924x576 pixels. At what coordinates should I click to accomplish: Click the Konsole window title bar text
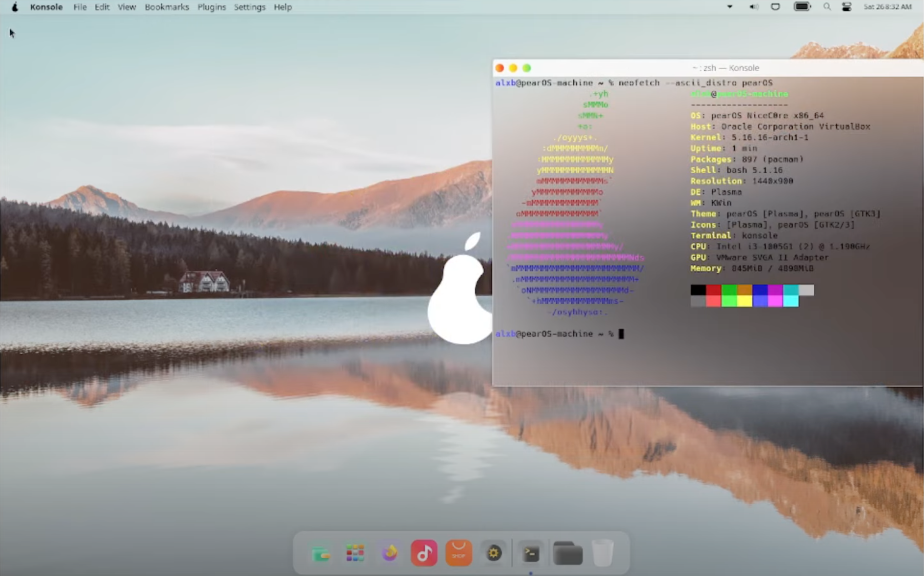coord(726,68)
